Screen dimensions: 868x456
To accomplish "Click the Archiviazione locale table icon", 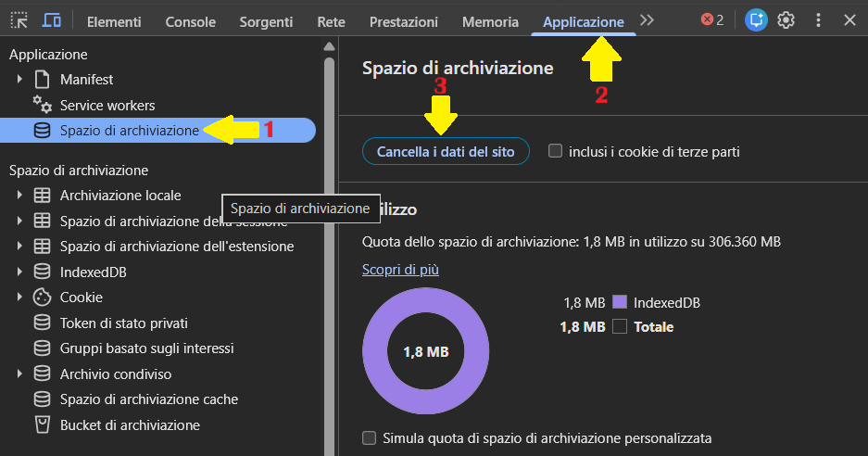I will [x=42, y=195].
